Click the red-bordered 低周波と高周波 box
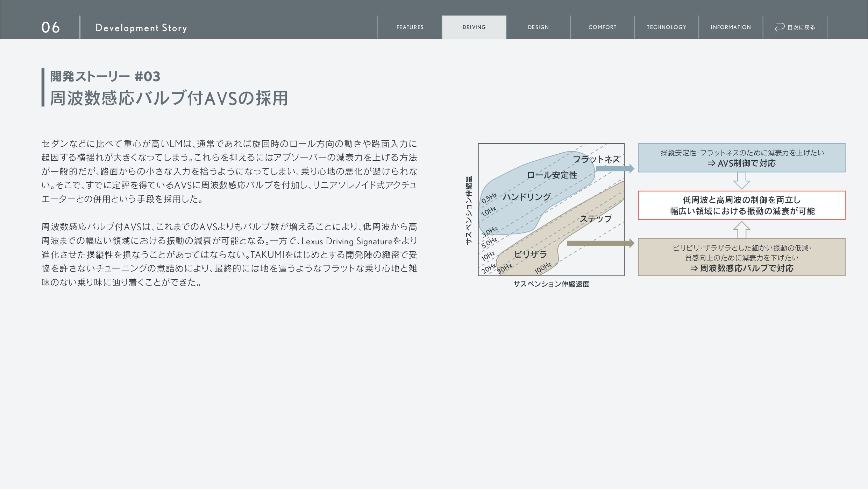This screenshot has height=489, width=868. [741, 205]
